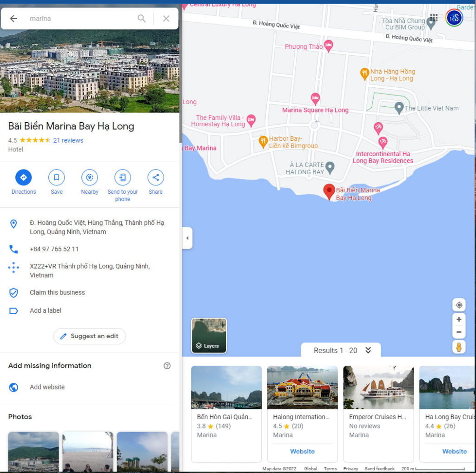Click the plus code X222+VR row

(90, 270)
